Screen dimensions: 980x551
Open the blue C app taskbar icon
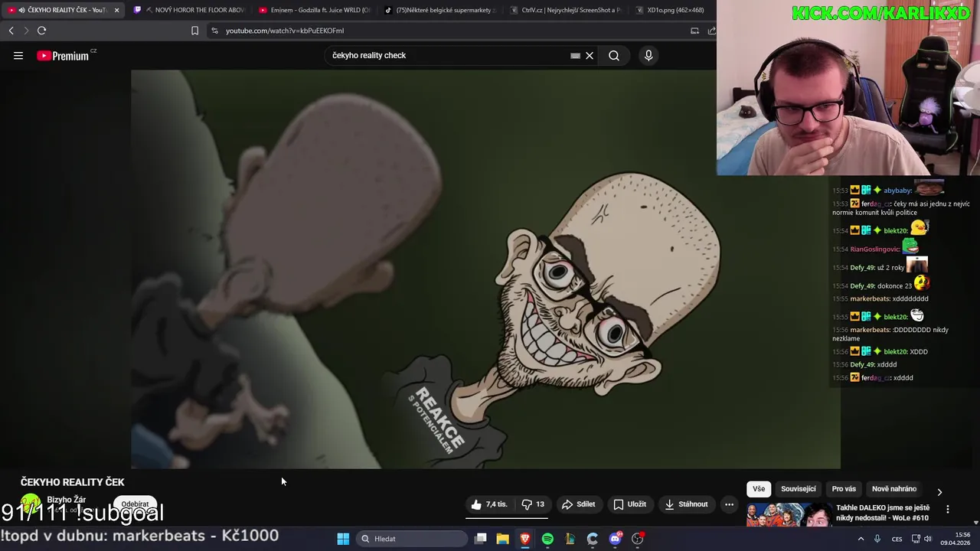(x=593, y=539)
